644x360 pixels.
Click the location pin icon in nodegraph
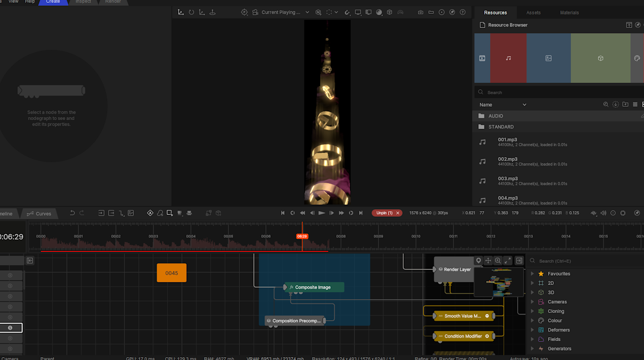coord(478,260)
